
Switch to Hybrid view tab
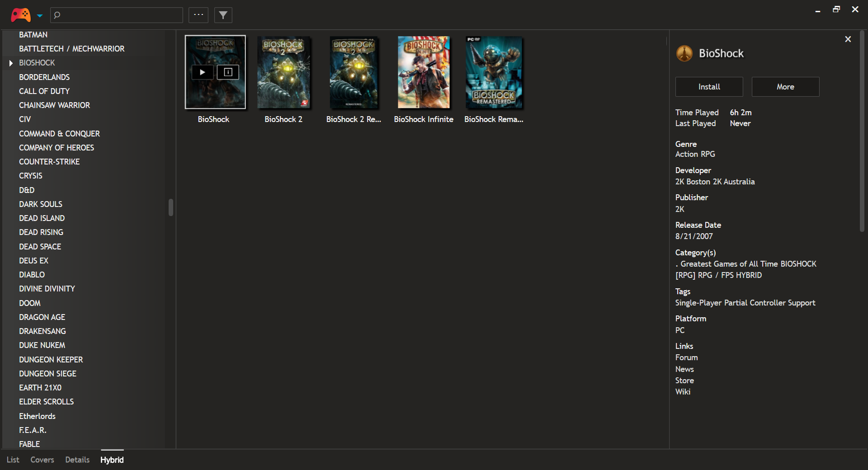click(x=112, y=460)
